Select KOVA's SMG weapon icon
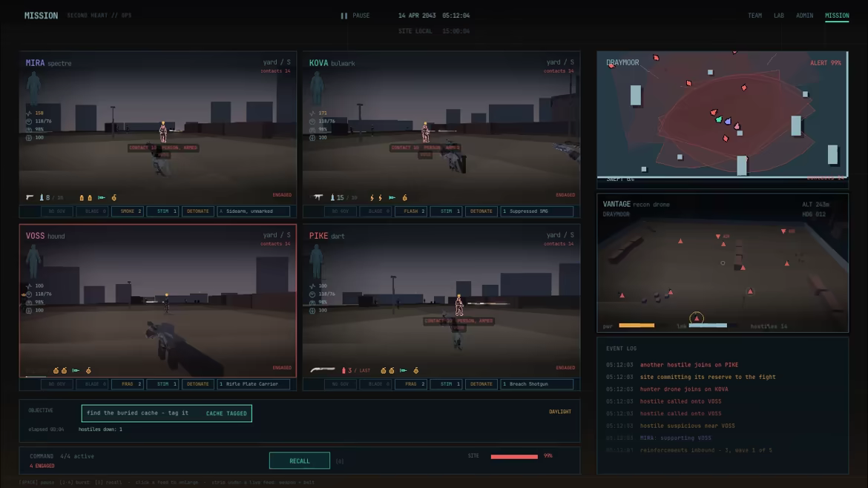Viewport: 868px width, 488px height. tap(318, 197)
